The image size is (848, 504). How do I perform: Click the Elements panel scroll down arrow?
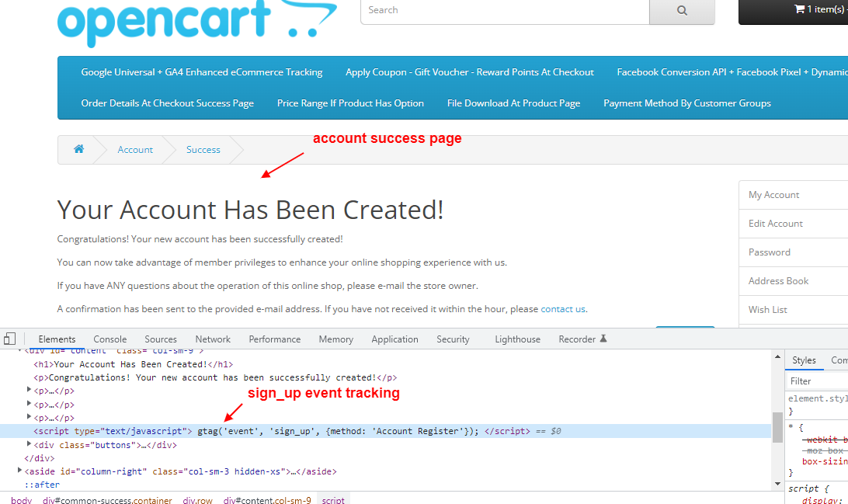tap(777, 484)
